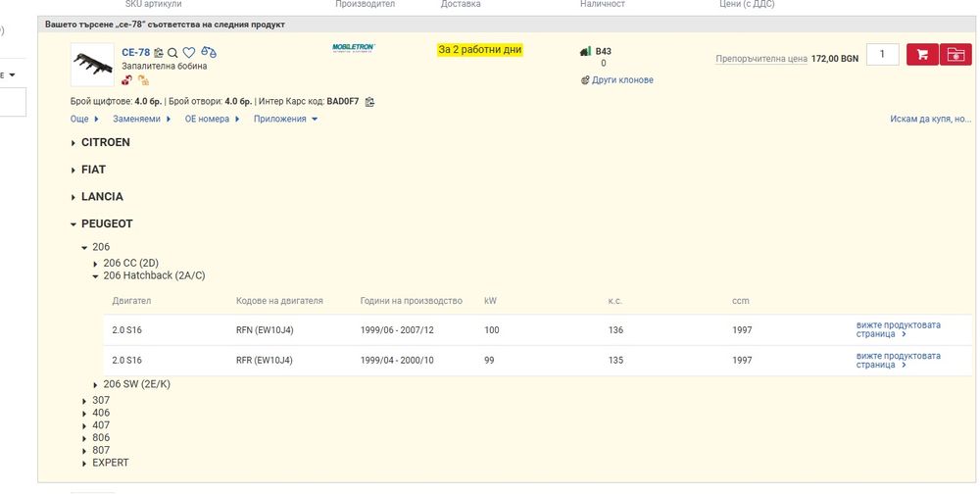Expand the OE номера section
Viewport: 980px width, 494px height.
(212, 119)
